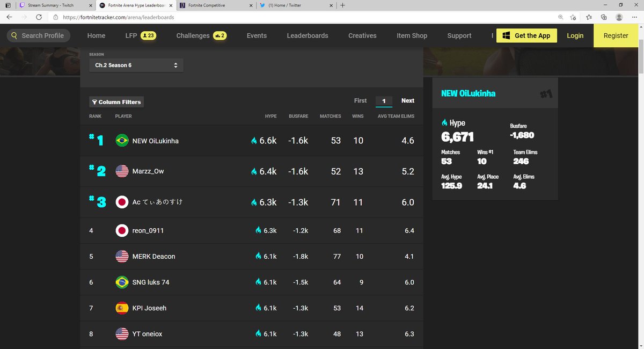Open Leaderboards navigation item
This screenshot has height=349, width=644.
(x=308, y=35)
